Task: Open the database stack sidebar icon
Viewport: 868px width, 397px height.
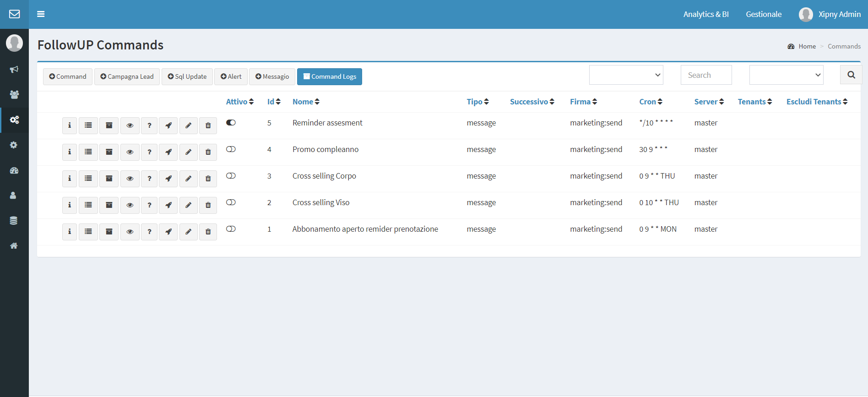Action: click(14, 221)
